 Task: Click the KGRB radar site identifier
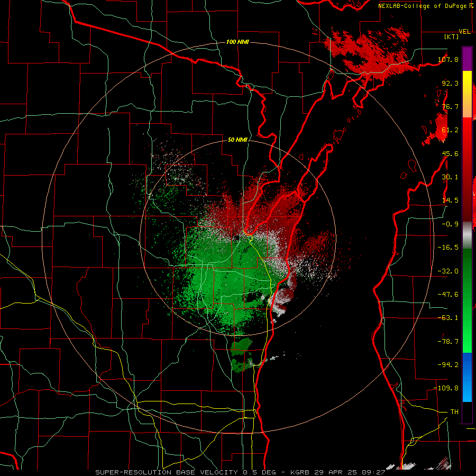[x=299, y=472]
